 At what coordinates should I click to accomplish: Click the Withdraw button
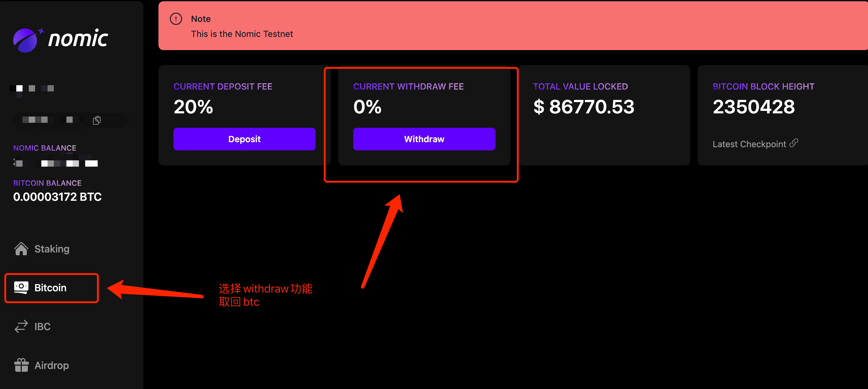pos(423,139)
